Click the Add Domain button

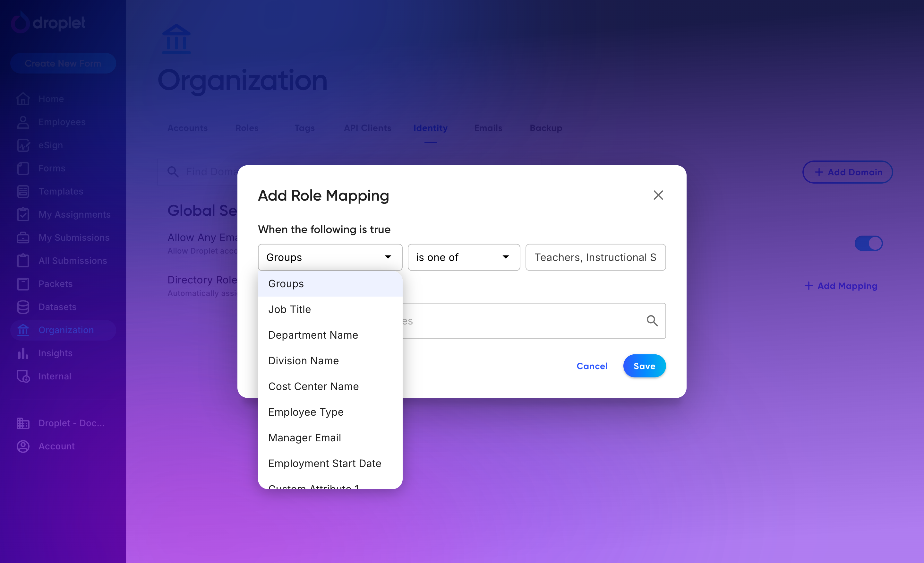[848, 172]
